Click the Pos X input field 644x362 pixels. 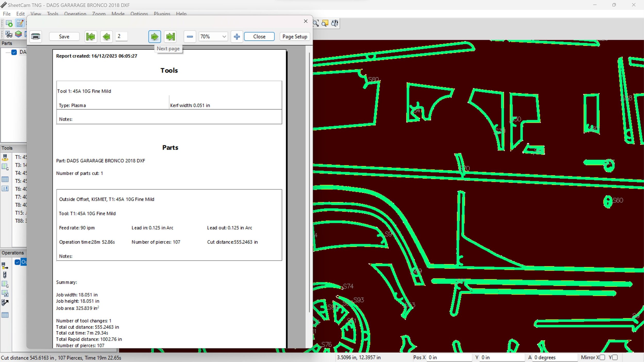click(450, 357)
